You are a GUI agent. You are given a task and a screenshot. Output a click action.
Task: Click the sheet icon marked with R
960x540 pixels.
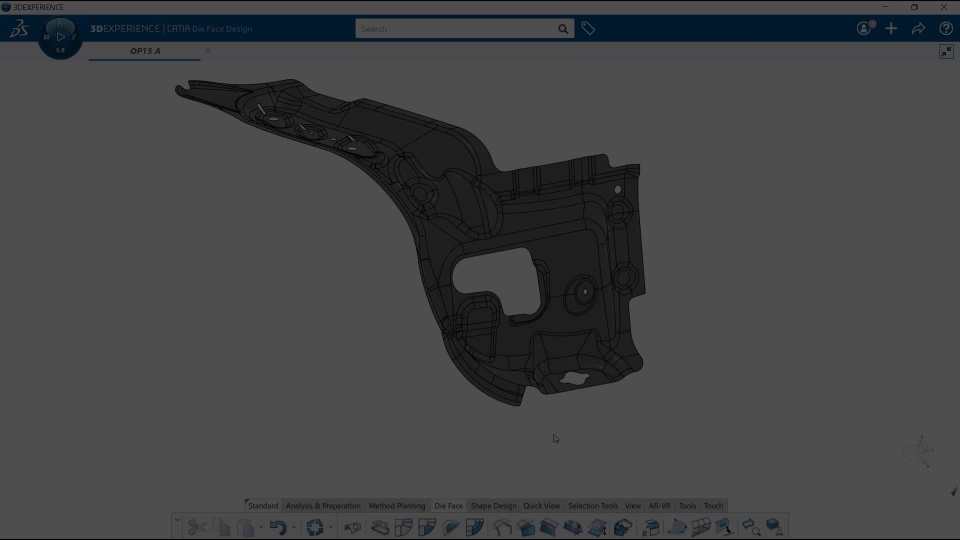coord(650,527)
